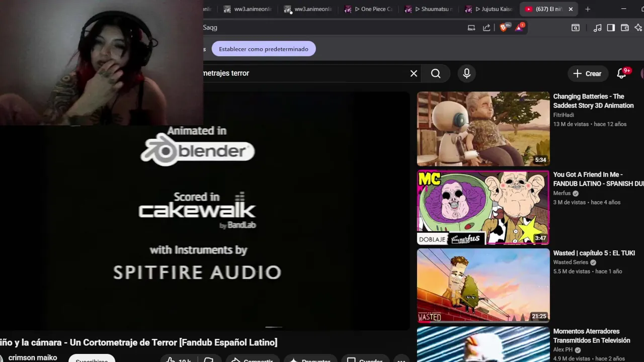Click '5.5 M de vistas · hace 1 año' text
The width and height of the screenshot is (644, 362).
pos(588,271)
